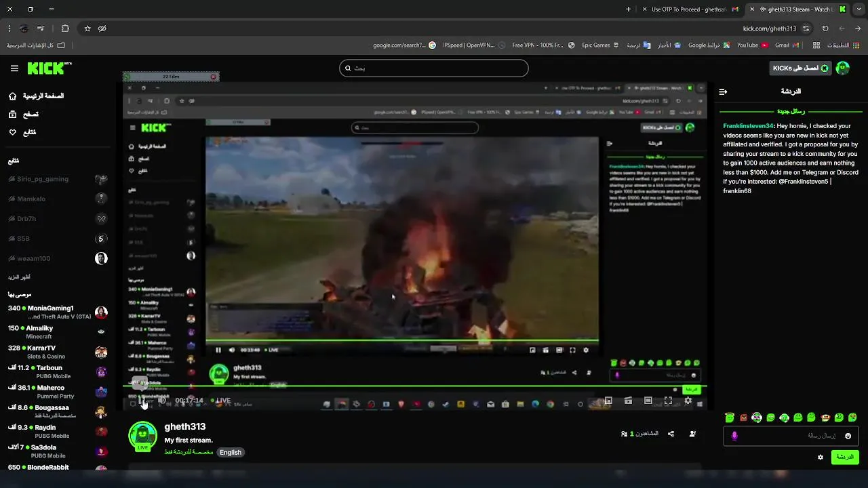
Task: Open the browser three-dot menu
Action: pyautogui.click(x=9, y=28)
